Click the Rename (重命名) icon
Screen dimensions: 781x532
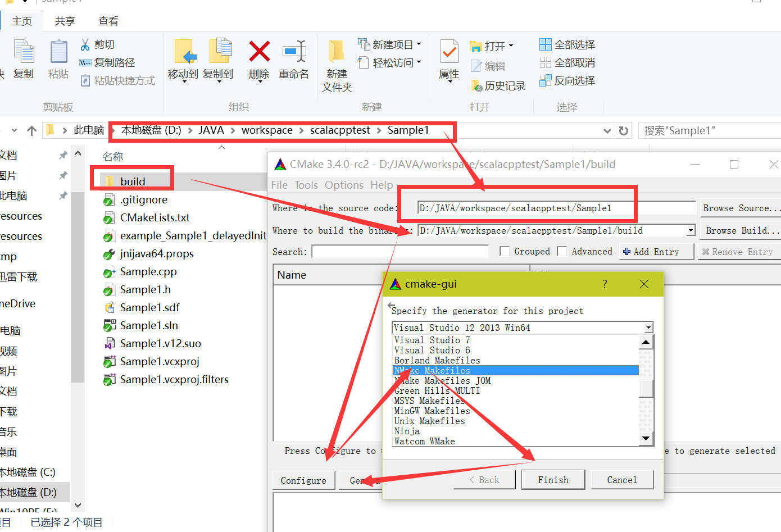pos(294,52)
